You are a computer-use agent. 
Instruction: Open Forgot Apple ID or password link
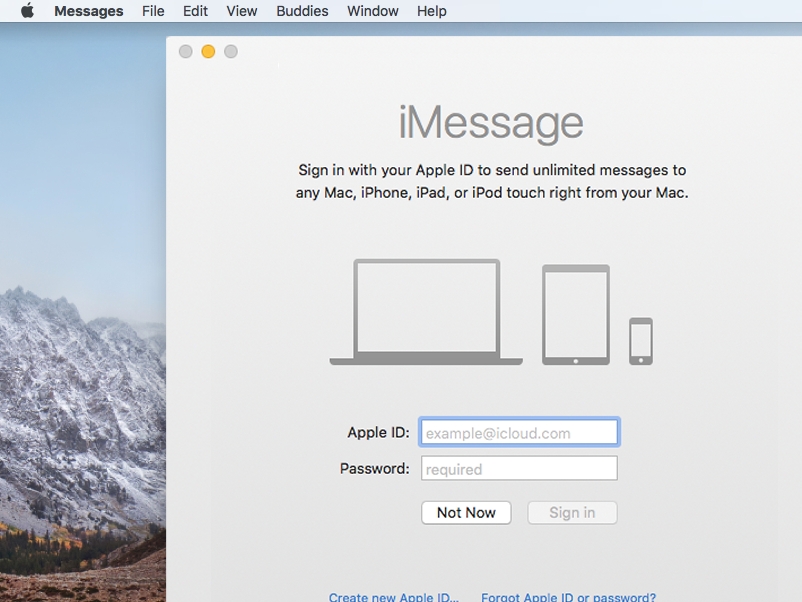568,597
